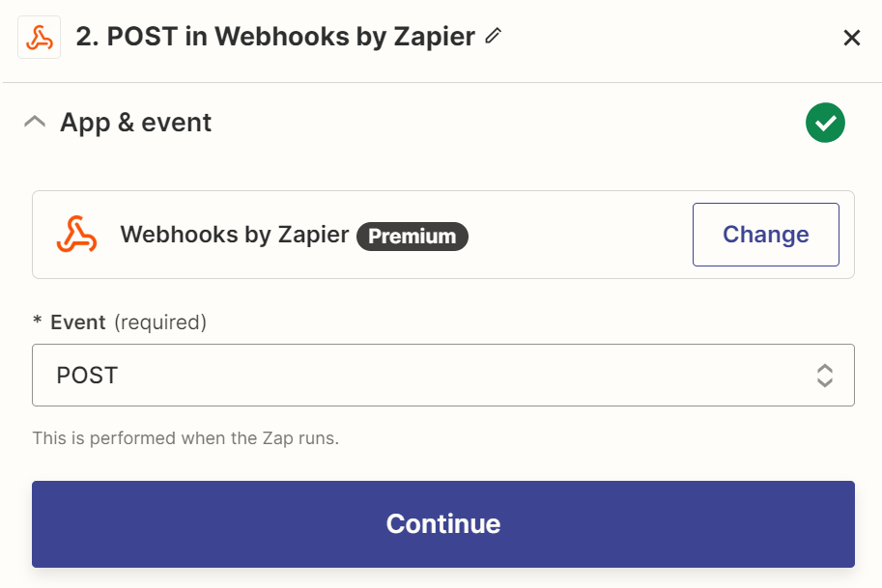Click empty space inside the app selection card
This screenshot has height=588, width=882.
tap(580, 235)
